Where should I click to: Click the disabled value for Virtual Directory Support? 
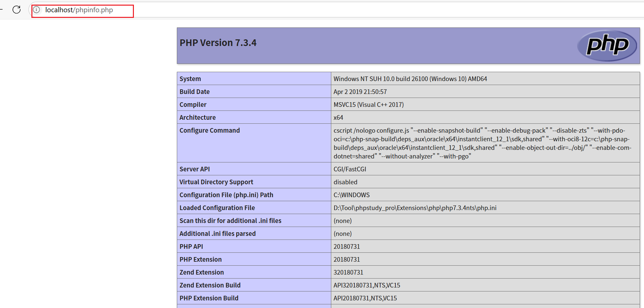pos(345,182)
